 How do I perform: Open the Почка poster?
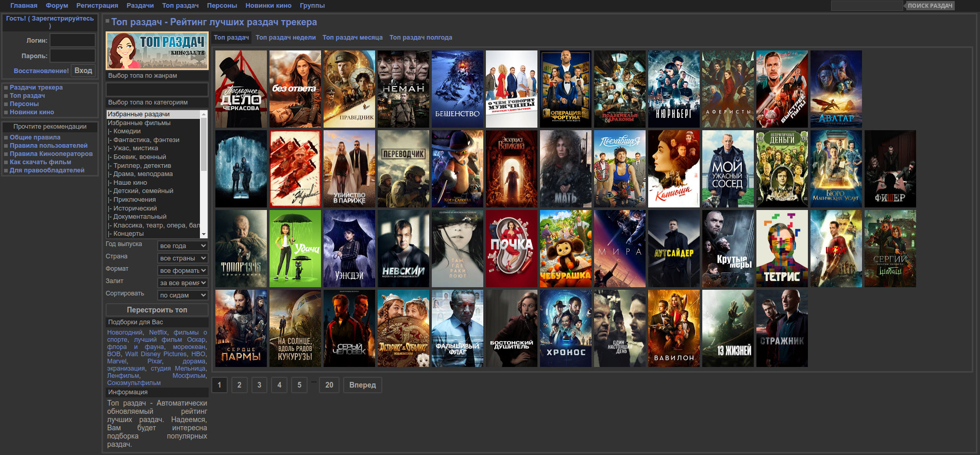512,249
